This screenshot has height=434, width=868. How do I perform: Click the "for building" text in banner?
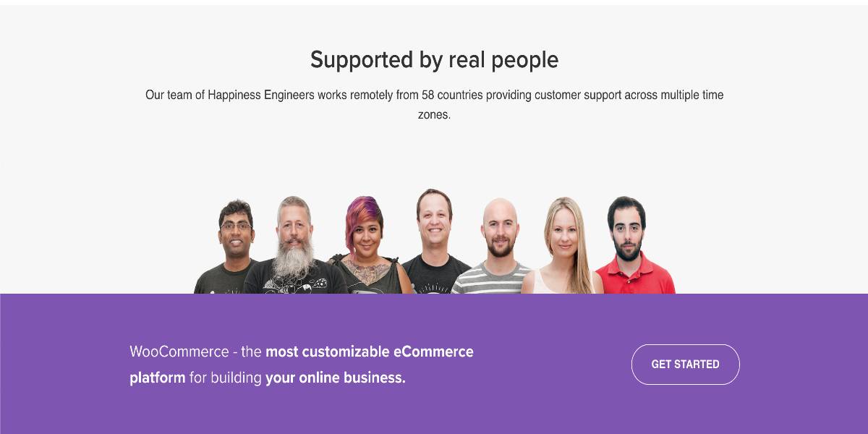point(226,378)
